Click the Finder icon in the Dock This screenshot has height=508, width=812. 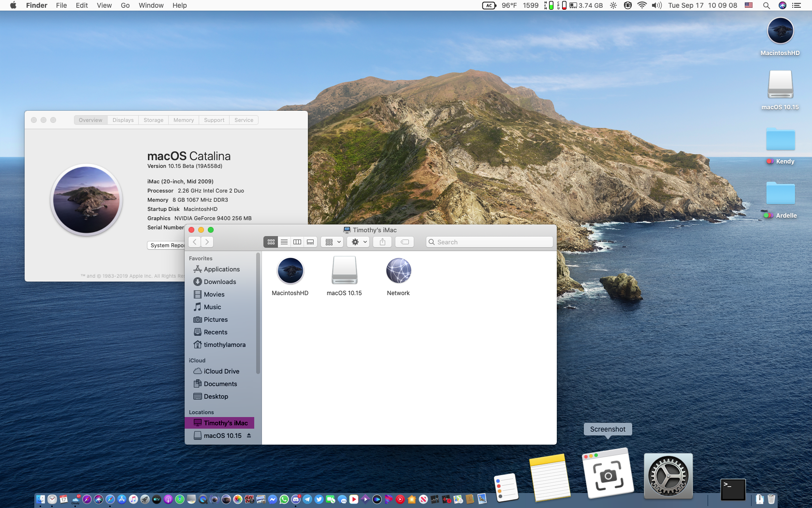pyautogui.click(x=41, y=499)
